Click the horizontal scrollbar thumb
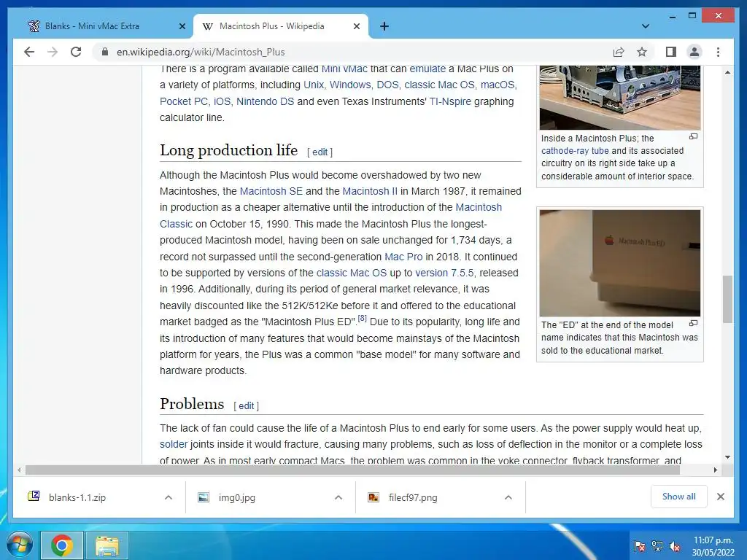Image resolution: width=747 pixels, height=560 pixels. pyautogui.click(x=352, y=470)
